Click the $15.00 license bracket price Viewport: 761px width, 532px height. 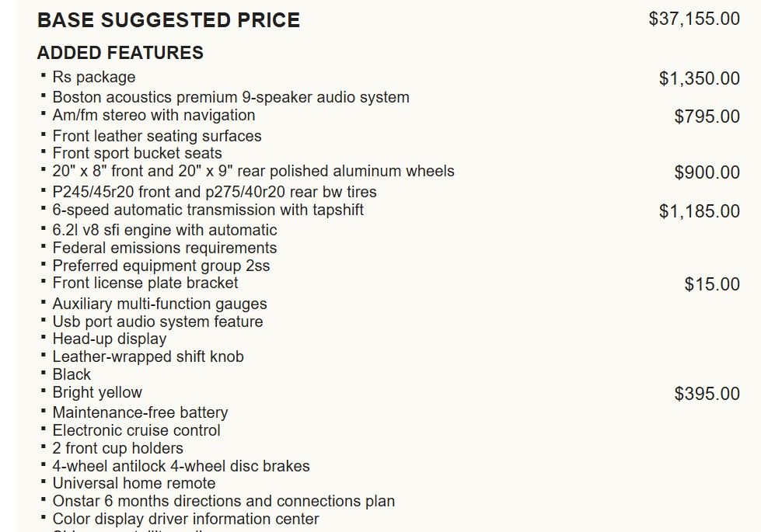[x=712, y=284]
